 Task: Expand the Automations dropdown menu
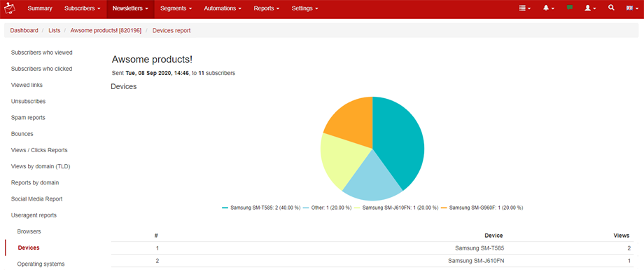(x=223, y=8)
